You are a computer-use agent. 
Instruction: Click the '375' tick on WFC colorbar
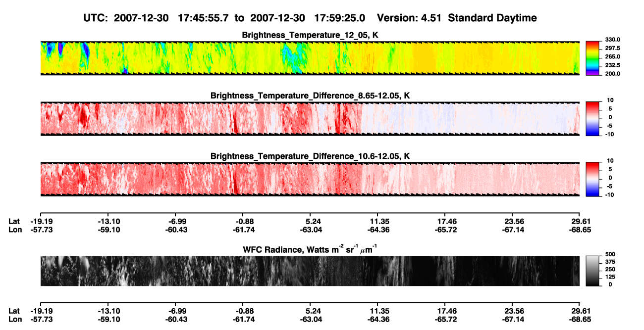[x=610, y=262]
